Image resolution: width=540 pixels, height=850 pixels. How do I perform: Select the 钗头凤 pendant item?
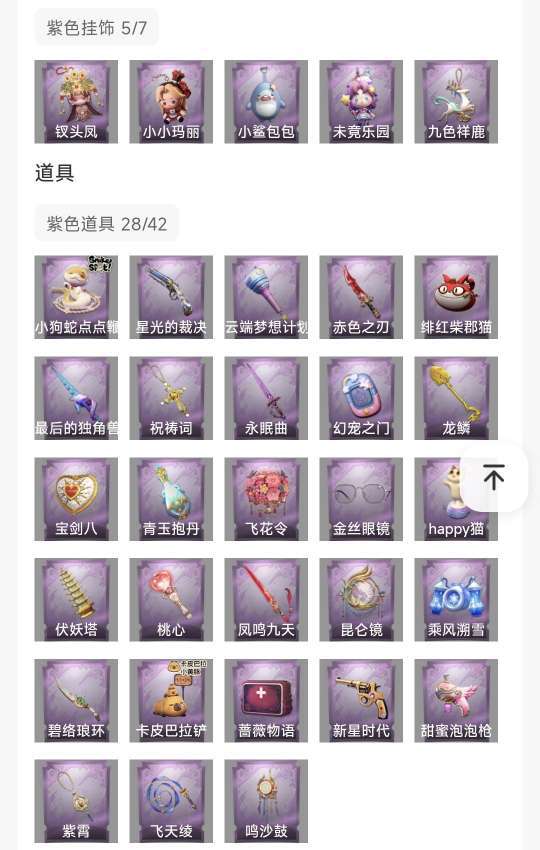point(76,102)
